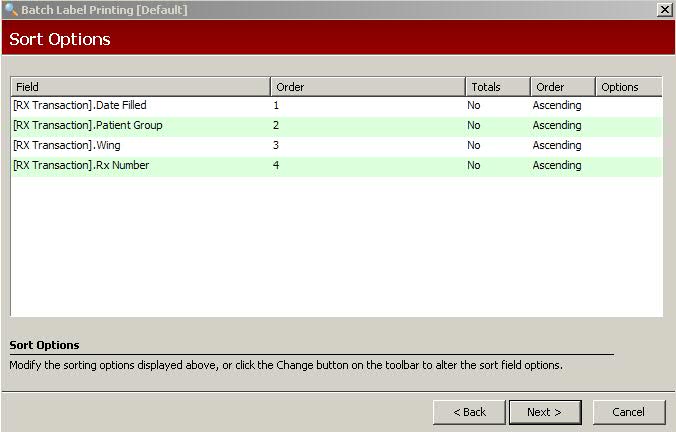Click order value 3 for Wing
Image resolution: width=676 pixels, height=432 pixels.
pyautogui.click(x=276, y=145)
